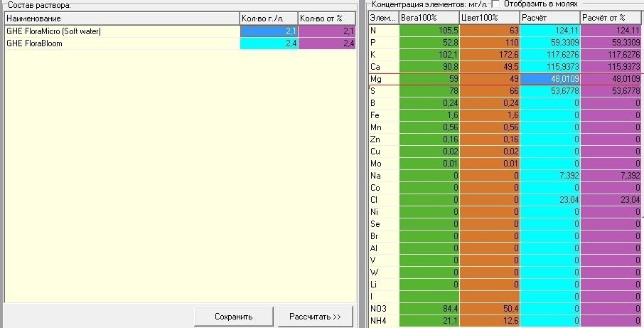Click the 'Расчёт' column header

pos(550,18)
